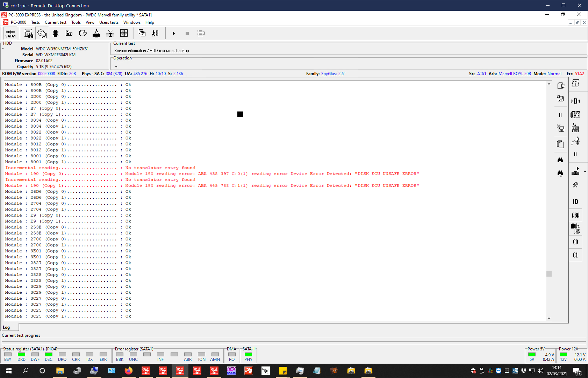Click the log settings gear-page icon
Image resolution: width=588 pixels, height=378 pixels.
560,85
